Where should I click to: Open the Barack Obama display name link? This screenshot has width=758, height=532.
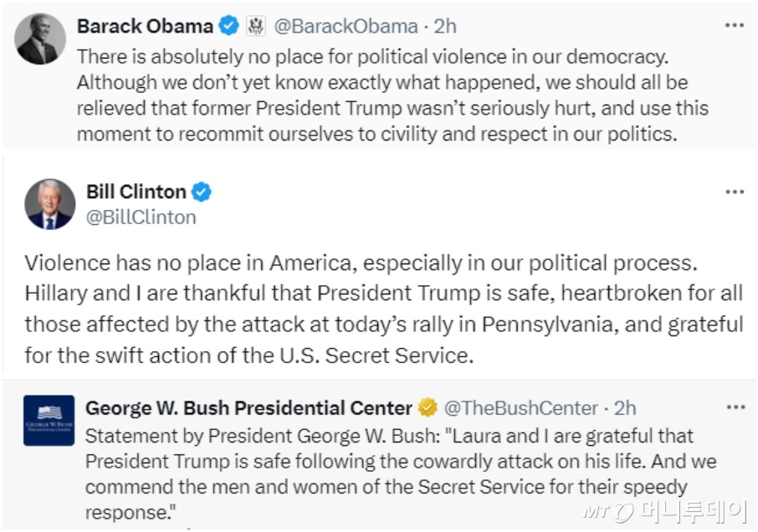145,27
